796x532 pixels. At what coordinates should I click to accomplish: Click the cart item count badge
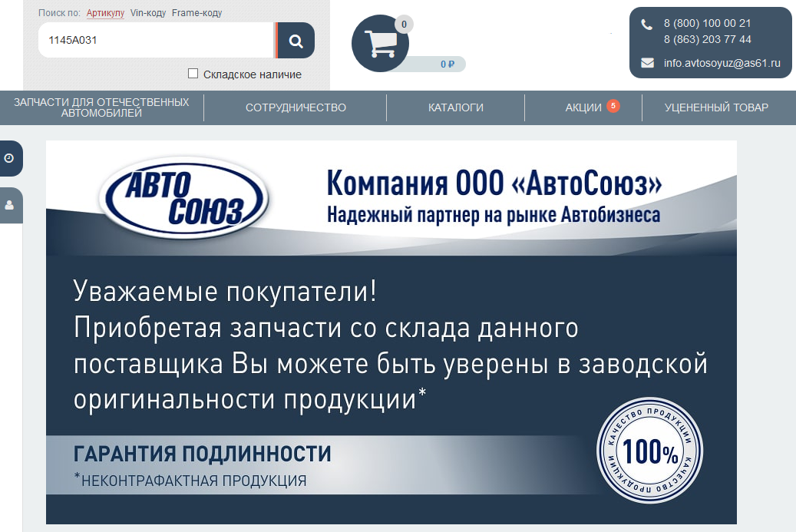[x=404, y=25]
